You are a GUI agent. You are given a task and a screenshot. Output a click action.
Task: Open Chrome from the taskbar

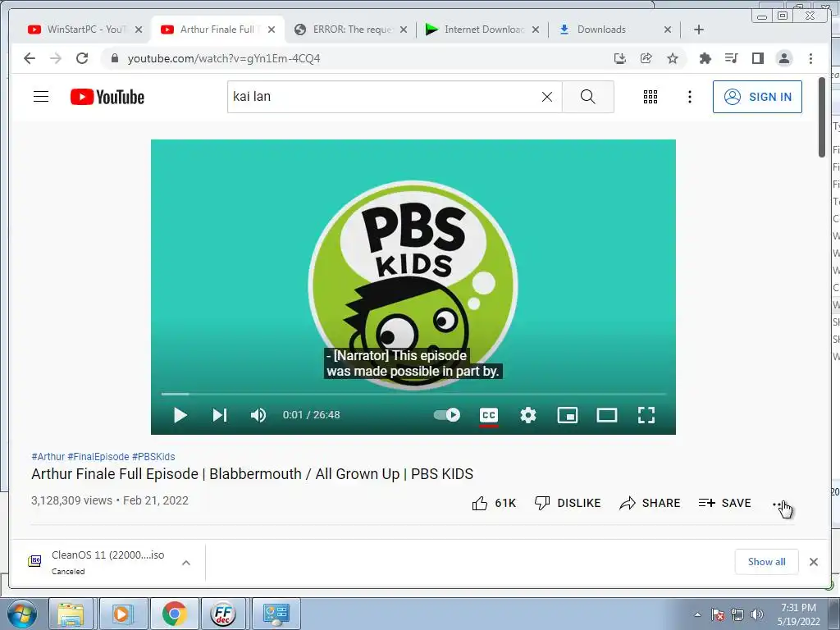[174, 614]
